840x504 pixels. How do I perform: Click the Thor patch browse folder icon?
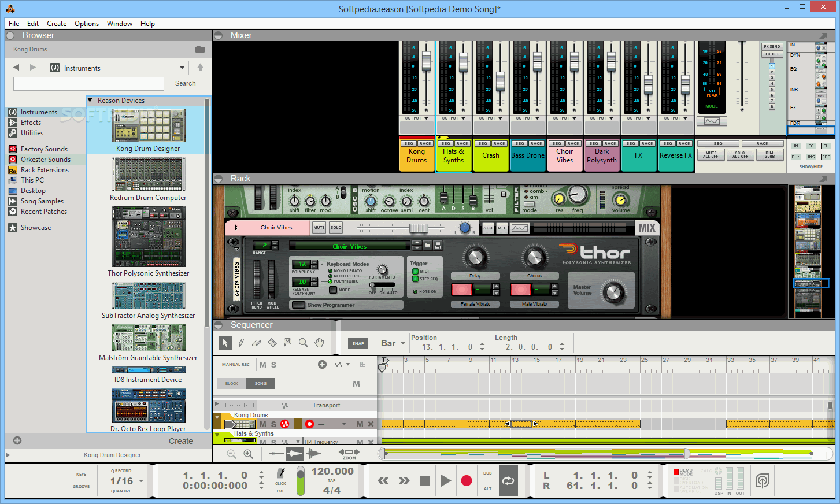(427, 246)
